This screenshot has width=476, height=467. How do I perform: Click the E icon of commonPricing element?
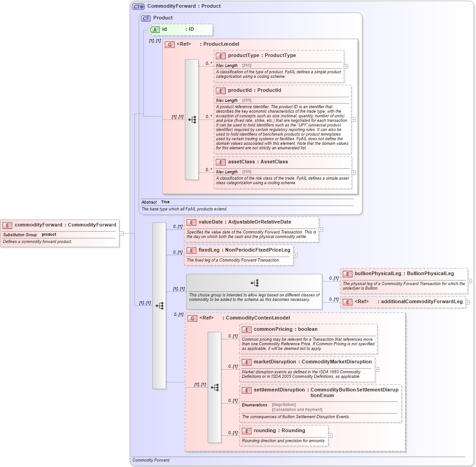(x=247, y=330)
